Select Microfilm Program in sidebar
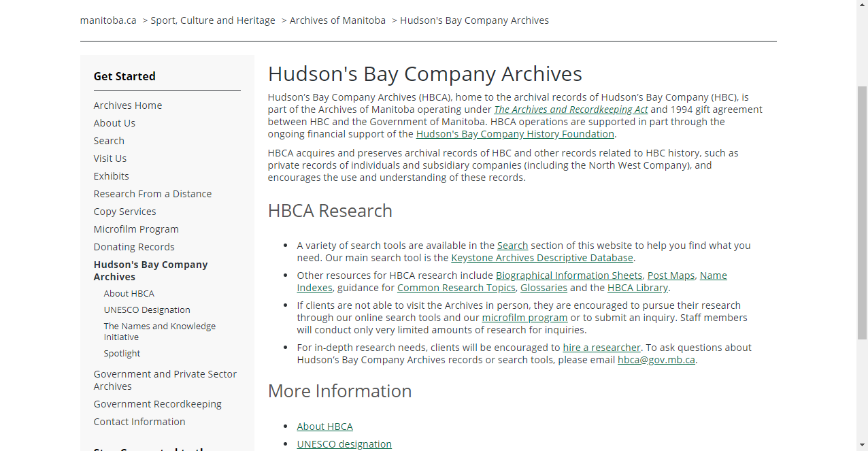The height and width of the screenshot is (451, 868). point(136,229)
